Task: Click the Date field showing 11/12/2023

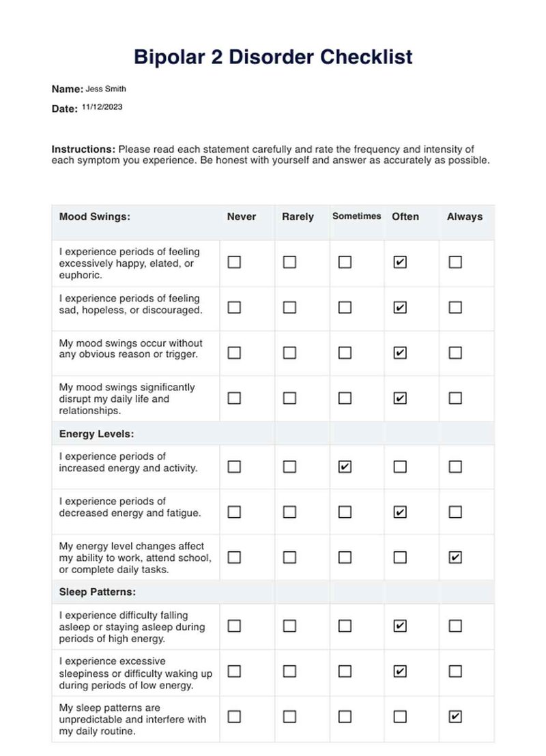Action: tap(102, 106)
